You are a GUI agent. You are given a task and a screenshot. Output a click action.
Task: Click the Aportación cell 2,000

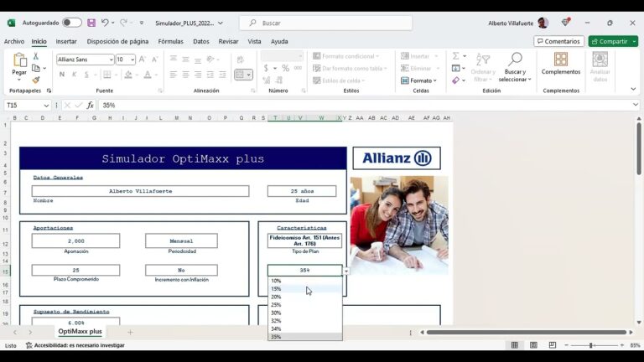tap(76, 241)
